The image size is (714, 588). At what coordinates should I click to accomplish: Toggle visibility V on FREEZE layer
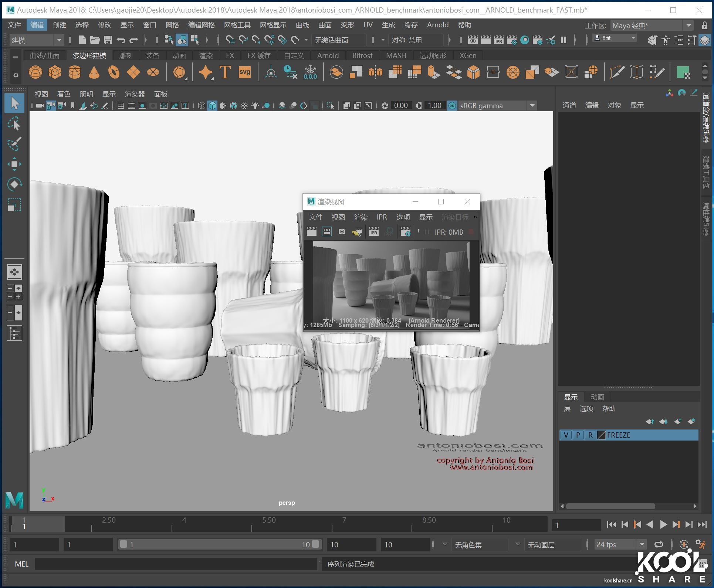click(566, 435)
